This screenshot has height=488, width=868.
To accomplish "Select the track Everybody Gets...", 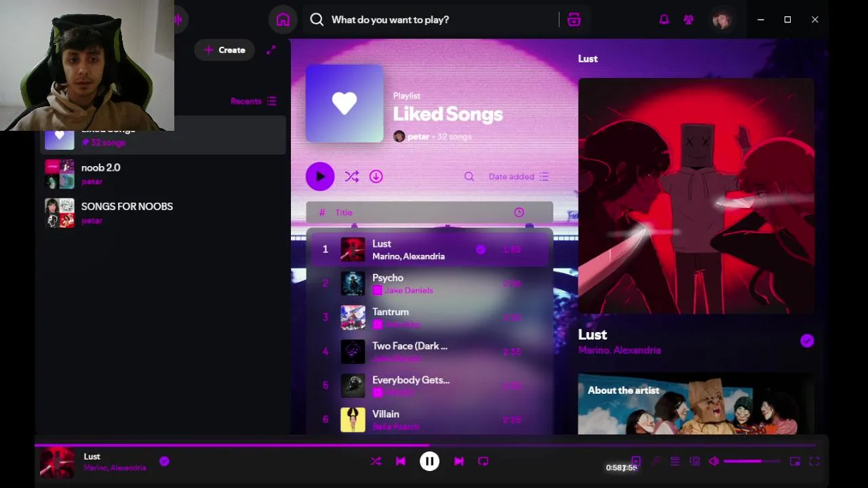I will (x=429, y=385).
